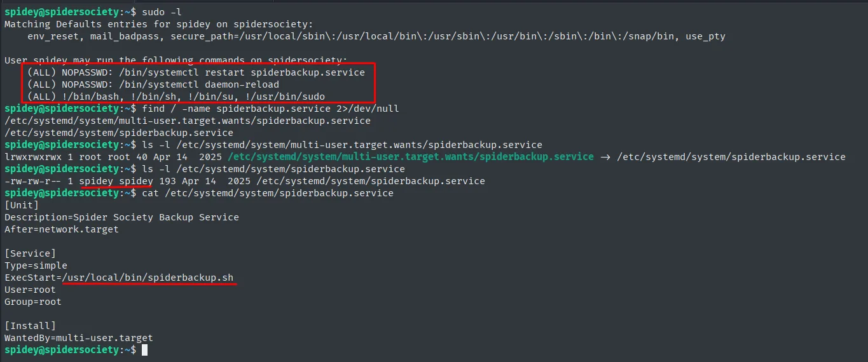Screen dimensions: 868x362
Task: Click the 'sudo -l' command text
Action: click(x=162, y=12)
